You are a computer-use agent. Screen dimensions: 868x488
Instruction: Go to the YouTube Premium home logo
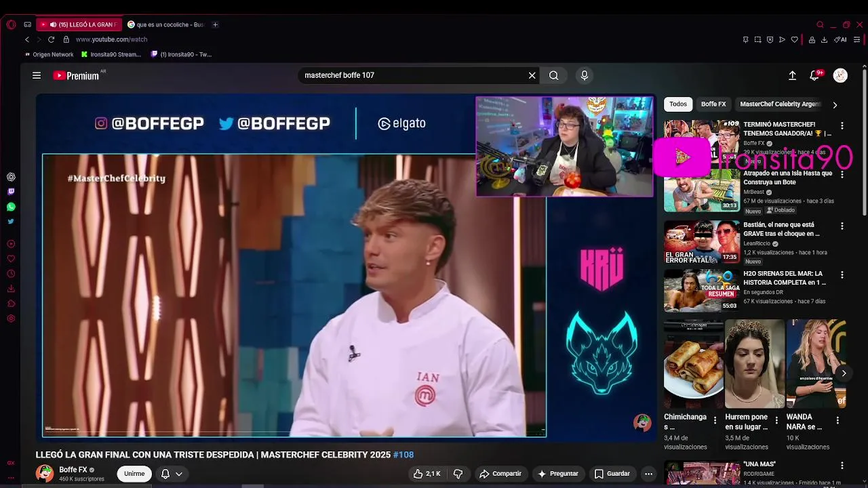(x=77, y=75)
